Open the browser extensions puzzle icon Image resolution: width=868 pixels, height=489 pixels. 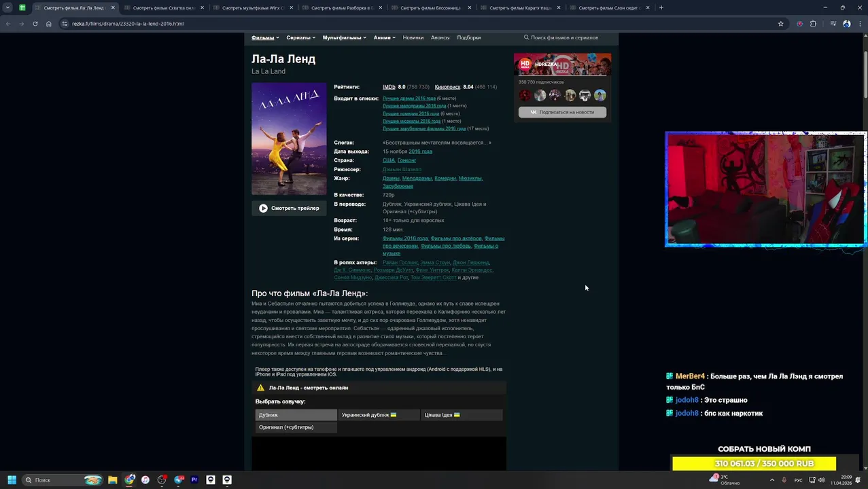pyautogui.click(x=813, y=24)
